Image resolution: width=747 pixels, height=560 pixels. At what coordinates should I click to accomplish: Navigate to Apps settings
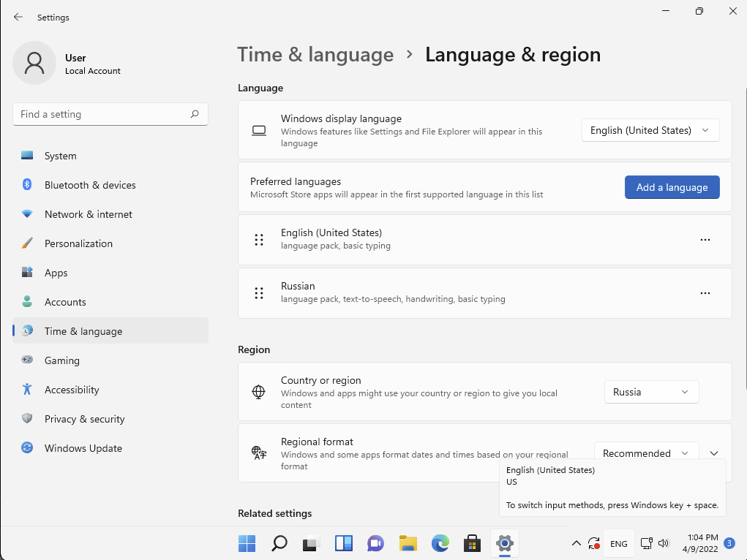click(x=110, y=273)
